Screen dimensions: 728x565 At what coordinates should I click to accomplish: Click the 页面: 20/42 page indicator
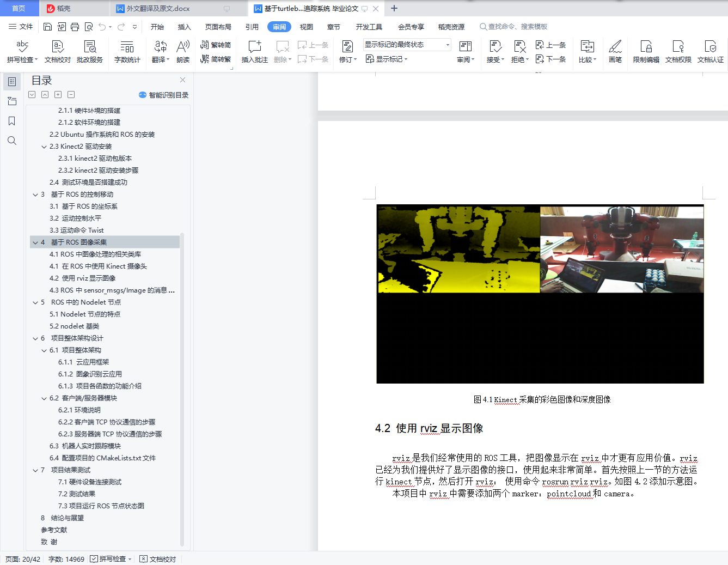point(23,559)
